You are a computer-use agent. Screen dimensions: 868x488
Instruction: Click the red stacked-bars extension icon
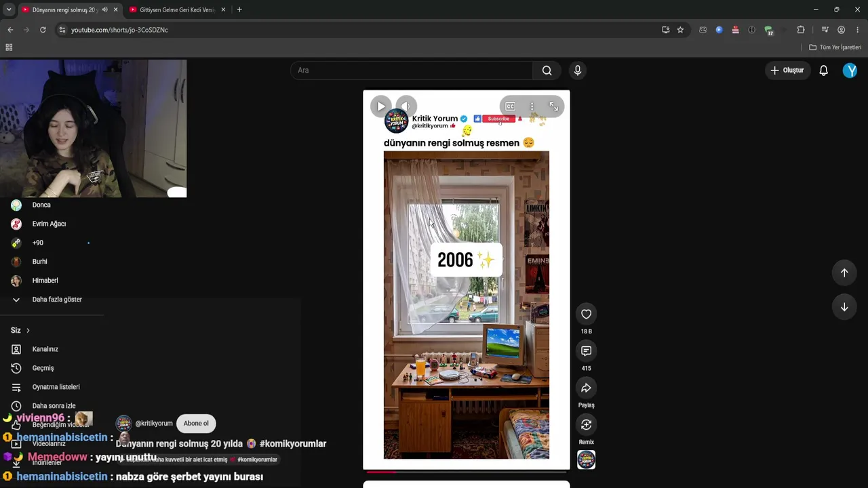[x=735, y=30]
